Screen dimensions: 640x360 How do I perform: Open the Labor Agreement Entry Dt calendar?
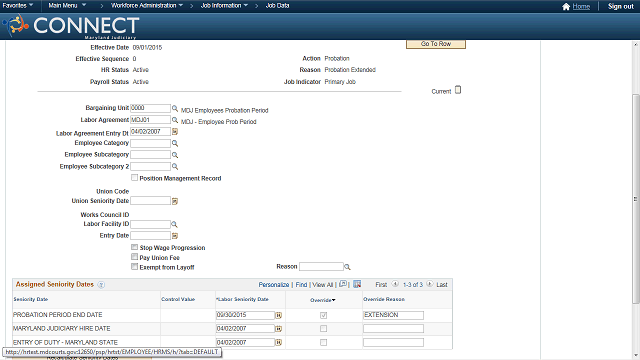[175, 131]
